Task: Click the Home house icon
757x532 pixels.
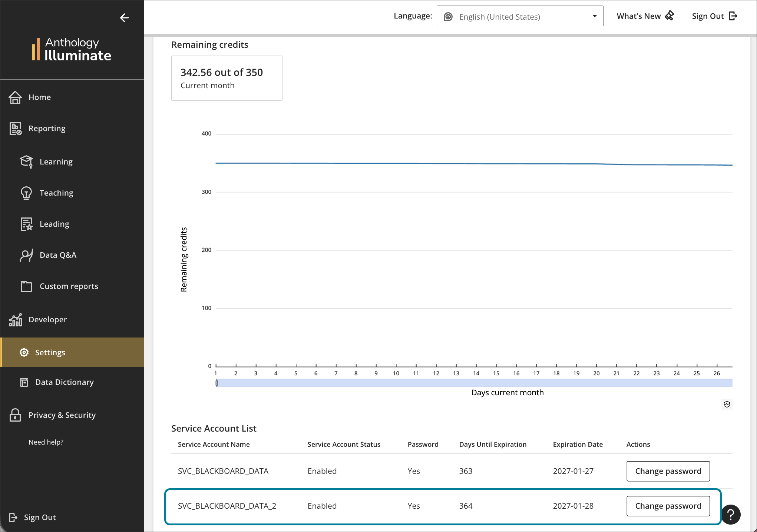Action: tap(15, 97)
